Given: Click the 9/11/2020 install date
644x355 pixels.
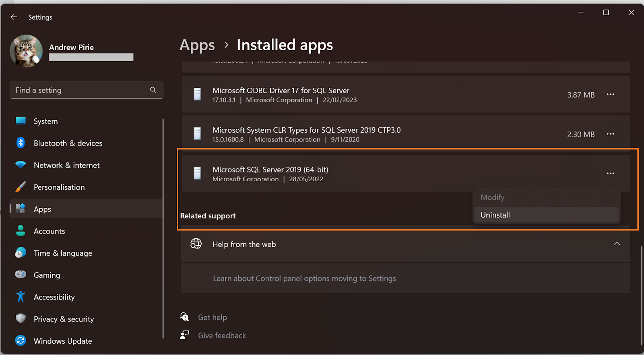Looking at the screenshot, I should coord(345,140).
